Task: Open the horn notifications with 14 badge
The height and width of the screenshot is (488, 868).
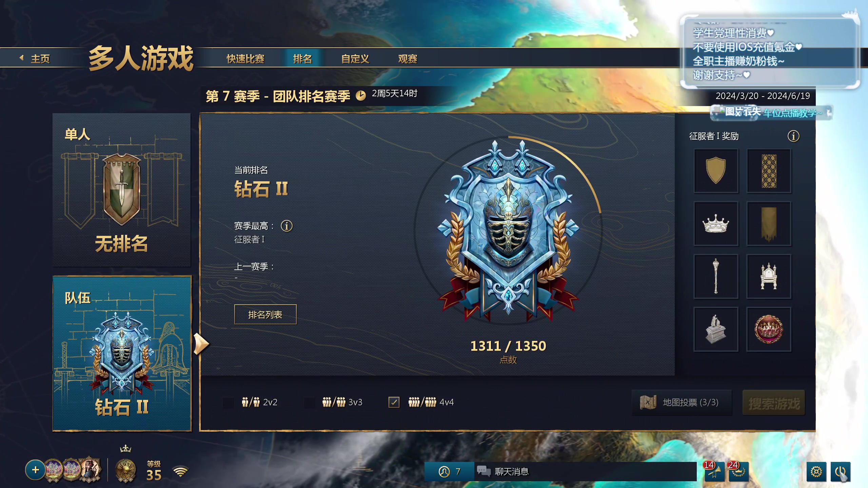Action: point(714,471)
